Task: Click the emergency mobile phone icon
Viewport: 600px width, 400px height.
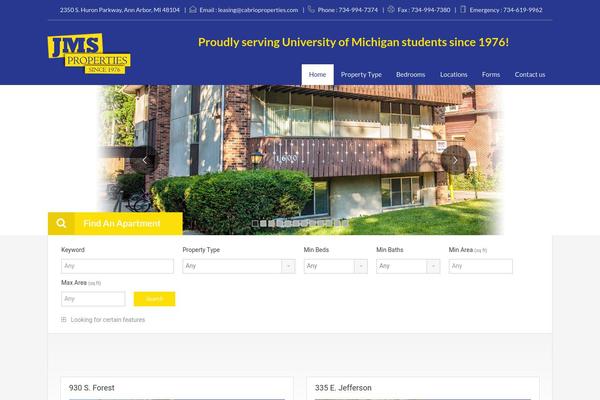Action: coord(463,10)
